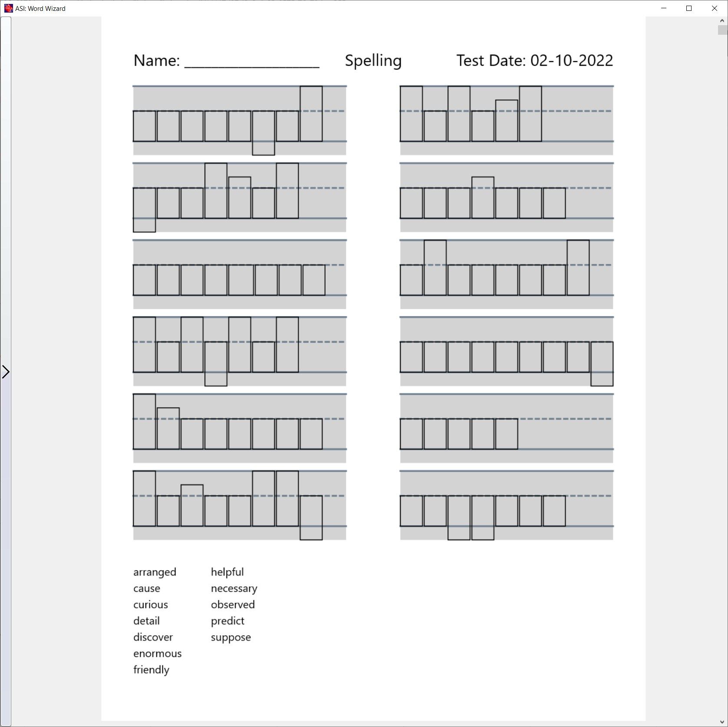Click the scrollbar down arrow
This screenshot has height=727, width=728.
(722, 722)
